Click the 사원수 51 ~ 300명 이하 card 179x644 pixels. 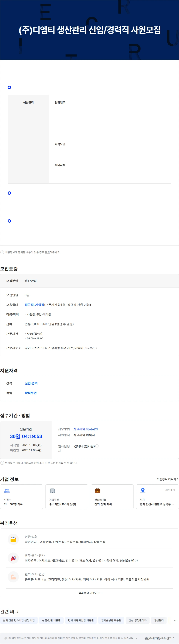[x=22, y=497]
